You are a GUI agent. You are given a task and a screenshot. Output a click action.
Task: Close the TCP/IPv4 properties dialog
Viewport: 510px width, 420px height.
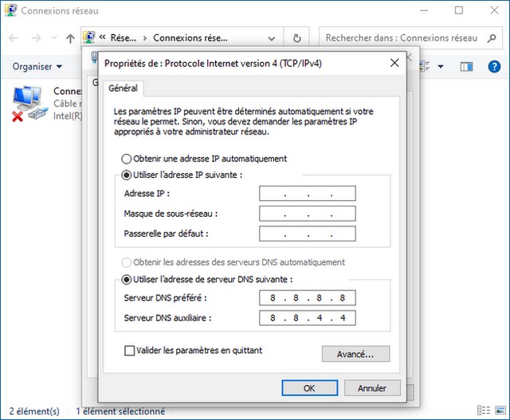point(394,63)
